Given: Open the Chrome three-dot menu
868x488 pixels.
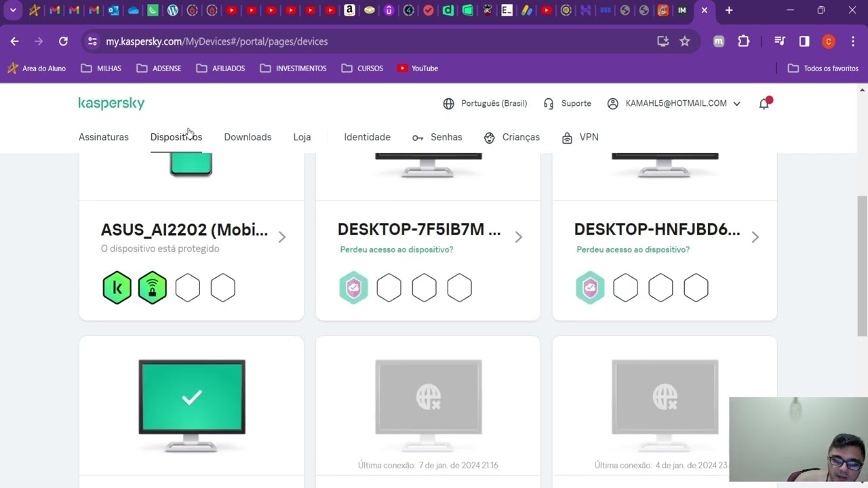Looking at the screenshot, I should 853,41.
